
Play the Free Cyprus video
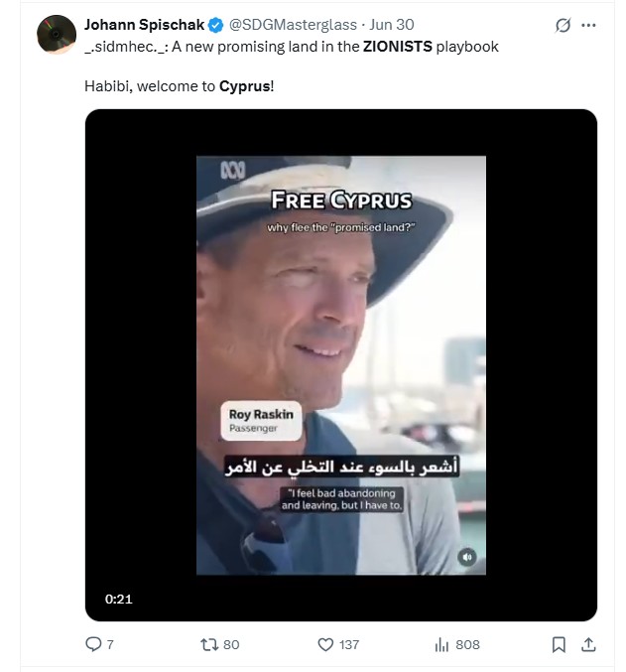tap(340, 364)
